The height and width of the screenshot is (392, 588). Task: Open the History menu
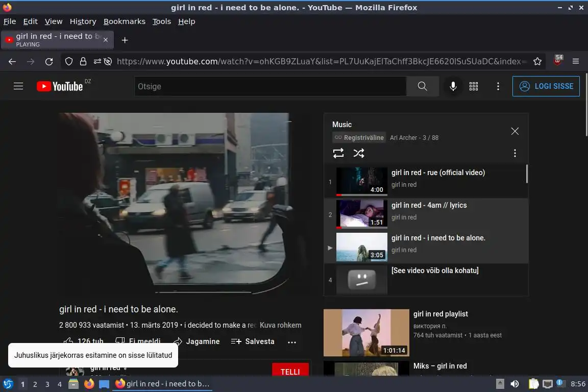pos(83,21)
